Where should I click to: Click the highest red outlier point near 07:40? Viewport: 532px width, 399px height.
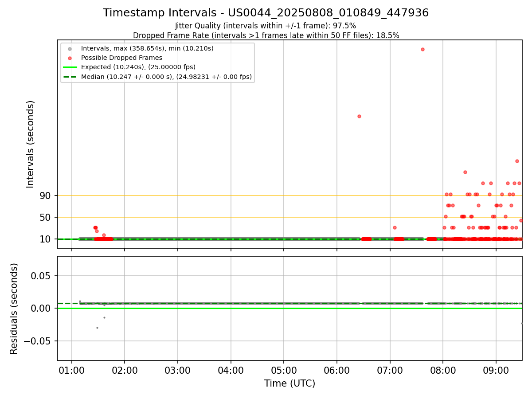click(x=422, y=49)
